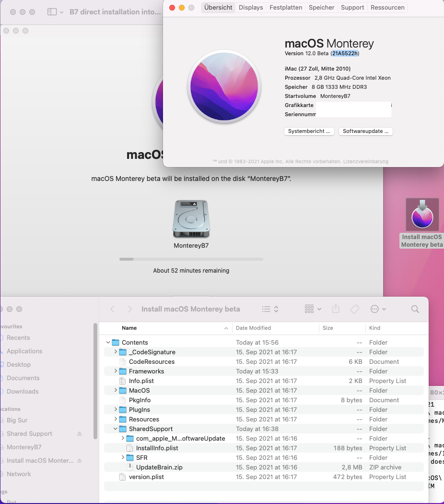The height and width of the screenshot is (504, 444).
Task: Select Network in the Finder sidebar
Action: pyautogui.click(x=19, y=474)
